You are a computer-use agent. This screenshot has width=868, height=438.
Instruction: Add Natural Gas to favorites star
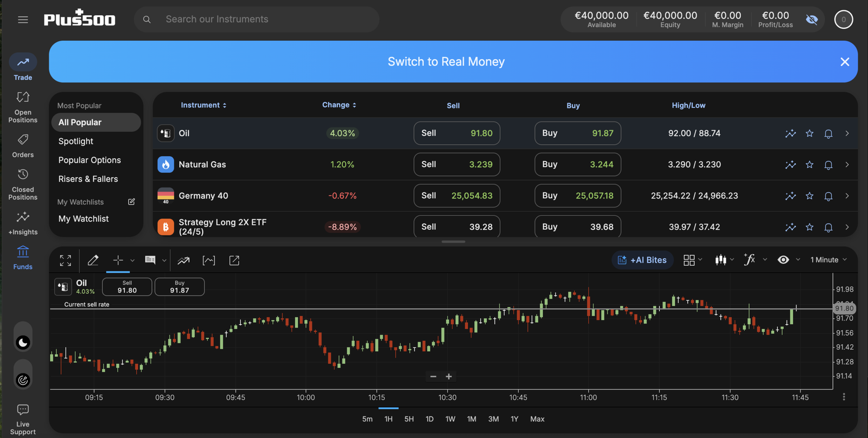coord(809,165)
